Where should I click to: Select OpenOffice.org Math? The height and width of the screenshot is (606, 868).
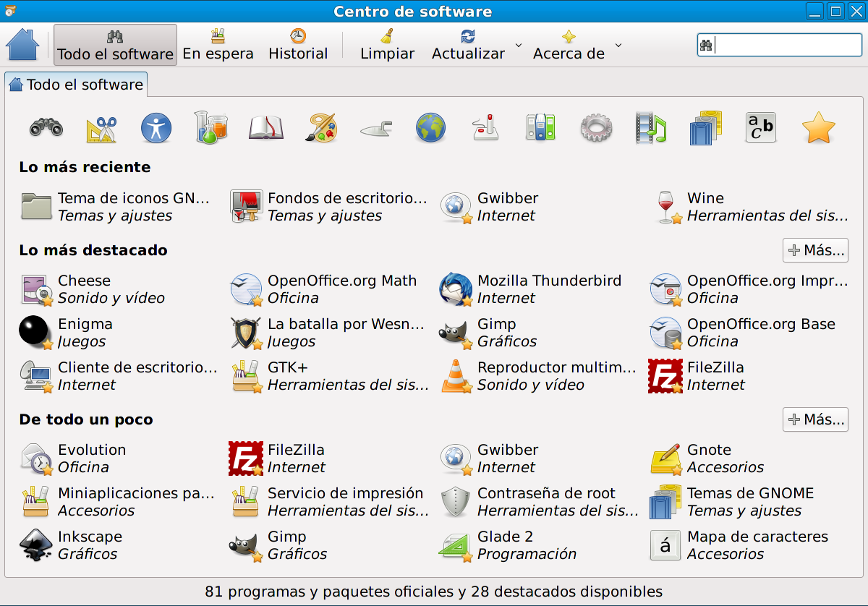tap(323, 289)
